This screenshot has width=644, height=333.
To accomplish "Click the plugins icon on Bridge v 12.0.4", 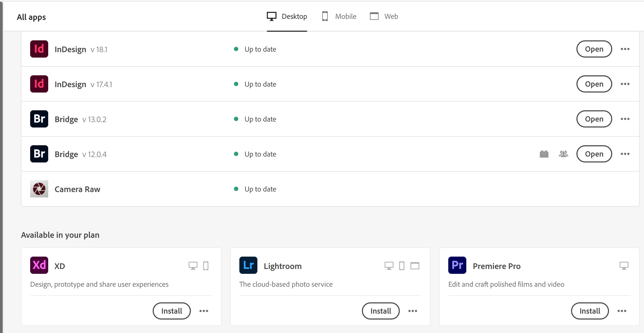I will click(544, 154).
